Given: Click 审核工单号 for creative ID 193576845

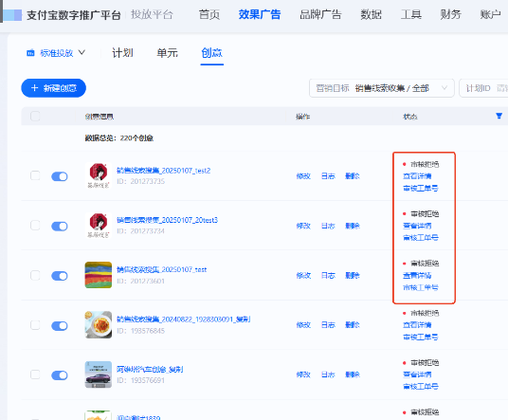Looking at the screenshot, I should [x=421, y=338].
